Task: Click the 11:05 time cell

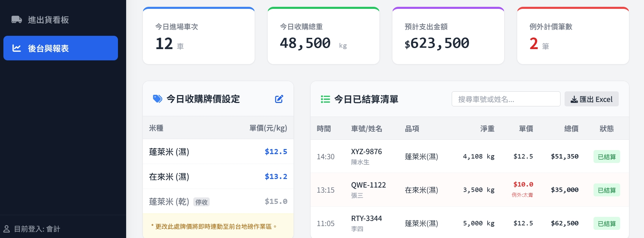Action: [326, 223]
